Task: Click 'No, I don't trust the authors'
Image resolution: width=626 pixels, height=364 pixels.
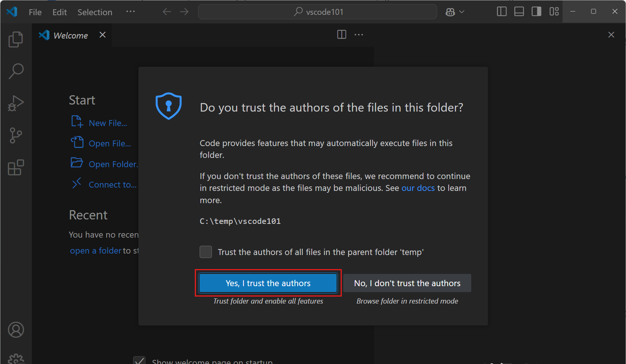Action: [407, 283]
